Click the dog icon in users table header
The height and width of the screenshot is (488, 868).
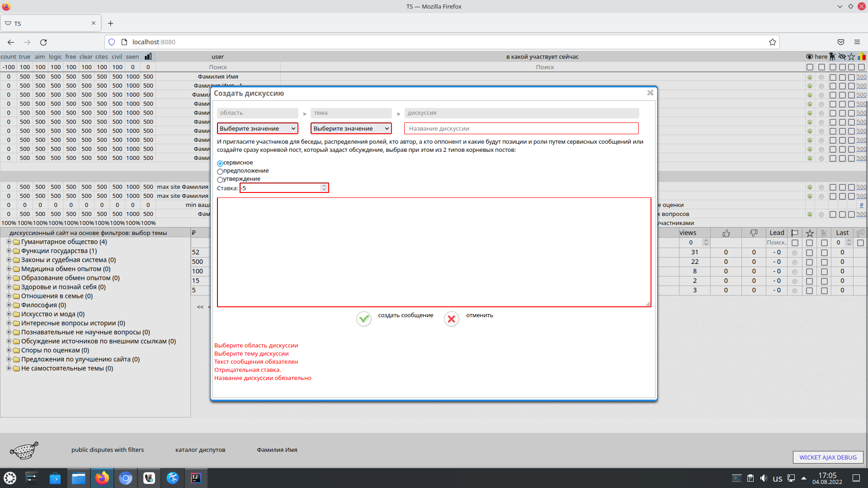(832, 56)
